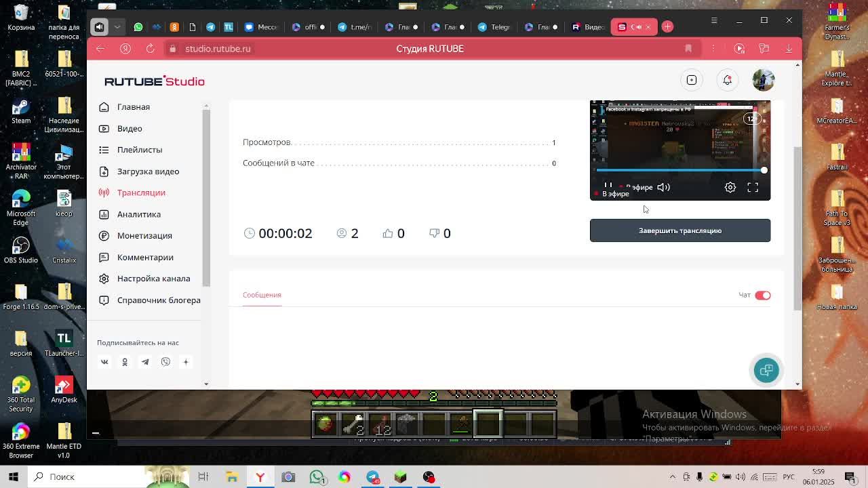
Task: Click the stream preview progress bar
Action: pyautogui.click(x=680, y=170)
